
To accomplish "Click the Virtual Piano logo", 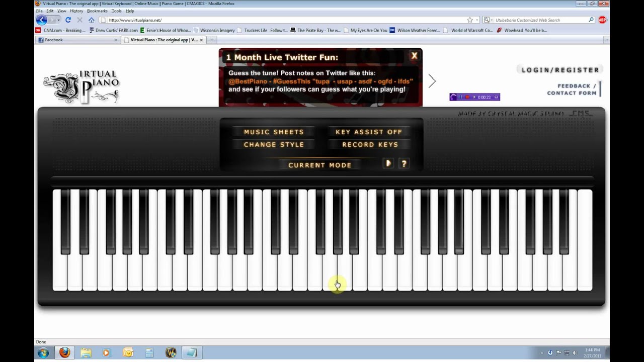I will tap(82, 86).
